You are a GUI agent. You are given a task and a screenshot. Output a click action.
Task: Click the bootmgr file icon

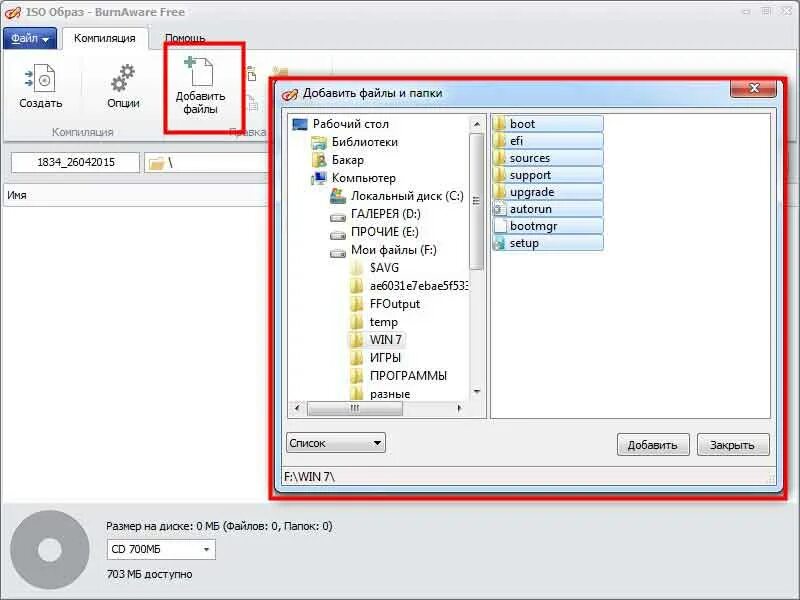(501, 226)
